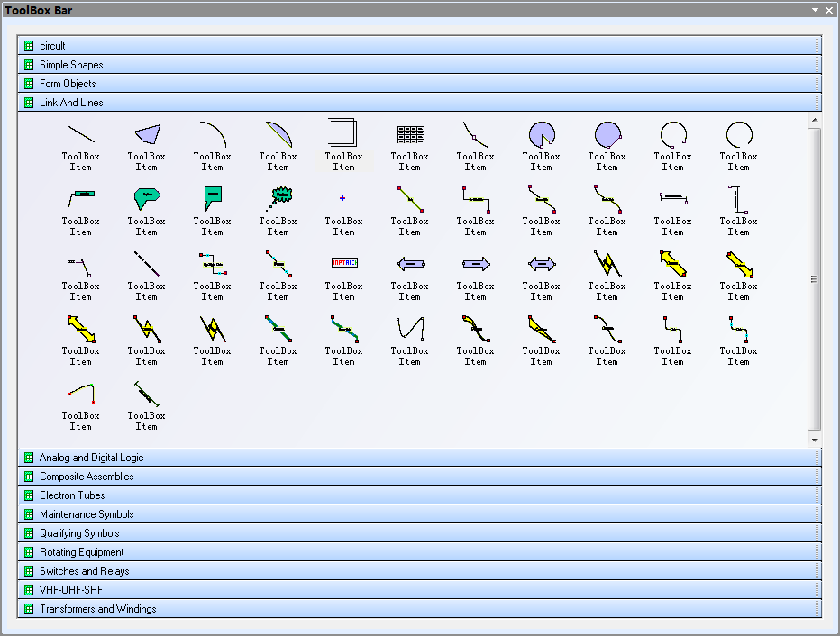Open the Simple Shapes category
The image size is (840, 636).
71,65
